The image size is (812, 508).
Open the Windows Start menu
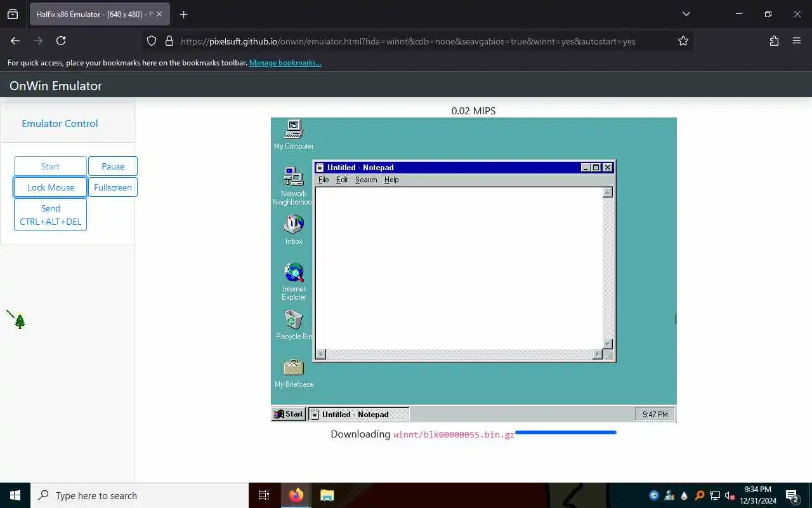pyautogui.click(x=15, y=495)
